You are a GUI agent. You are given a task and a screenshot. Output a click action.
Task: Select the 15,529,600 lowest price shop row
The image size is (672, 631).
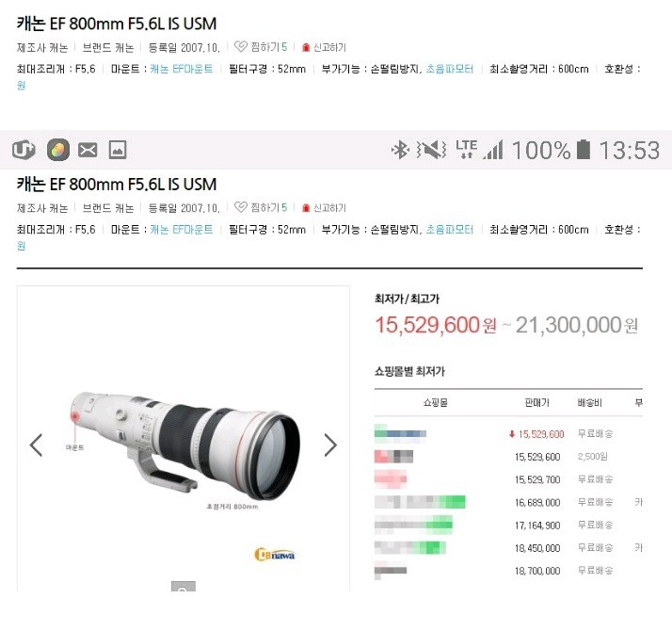click(508, 433)
